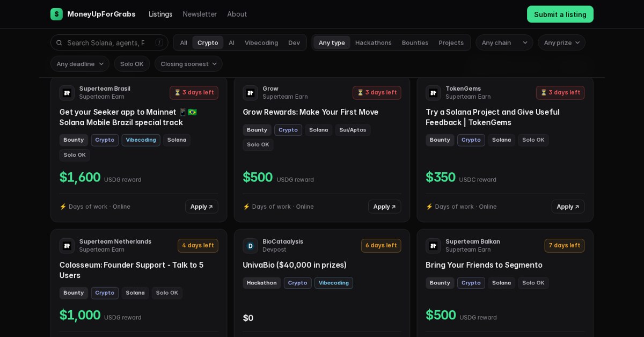644x337 pixels.
Task: Click the TokenGems organization logo
Action: pos(433,93)
